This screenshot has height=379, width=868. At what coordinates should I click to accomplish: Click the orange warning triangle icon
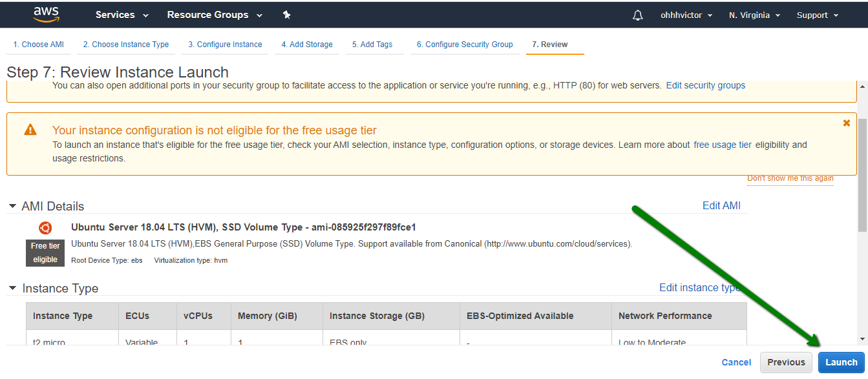click(30, 130)
